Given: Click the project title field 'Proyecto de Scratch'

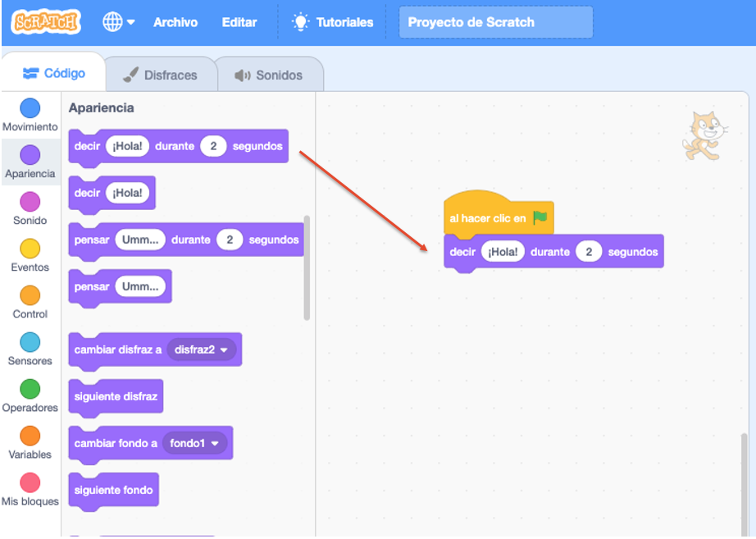Looking at the screenshot, I should (x=495, y=22).
